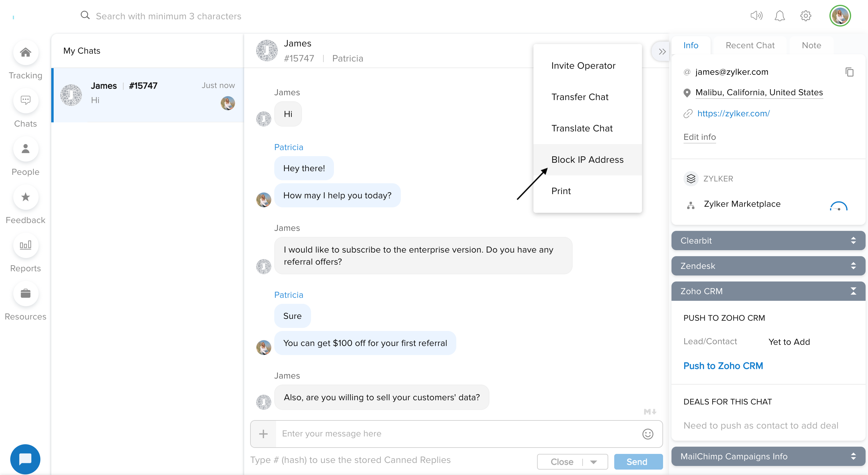Image resolution: width=868 pixels, height=475 pixels.
Task: Mute sound via speaker icon
Action: [x=756, y=15]
